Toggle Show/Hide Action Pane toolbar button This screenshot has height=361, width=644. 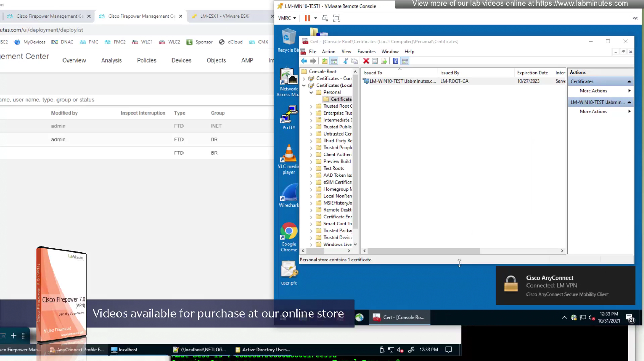[405, 61]
